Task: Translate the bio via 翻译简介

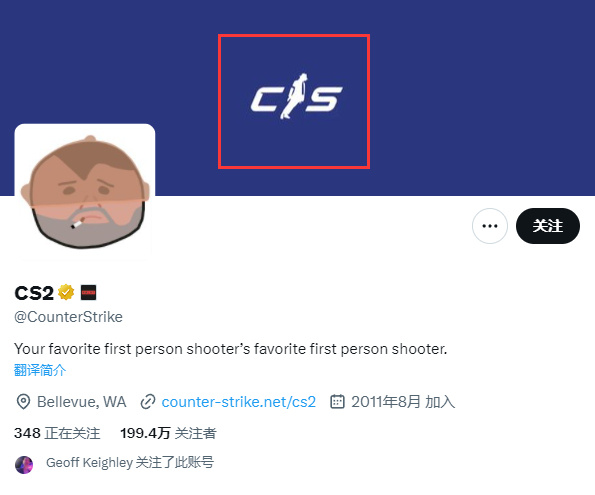Action: 40,370
